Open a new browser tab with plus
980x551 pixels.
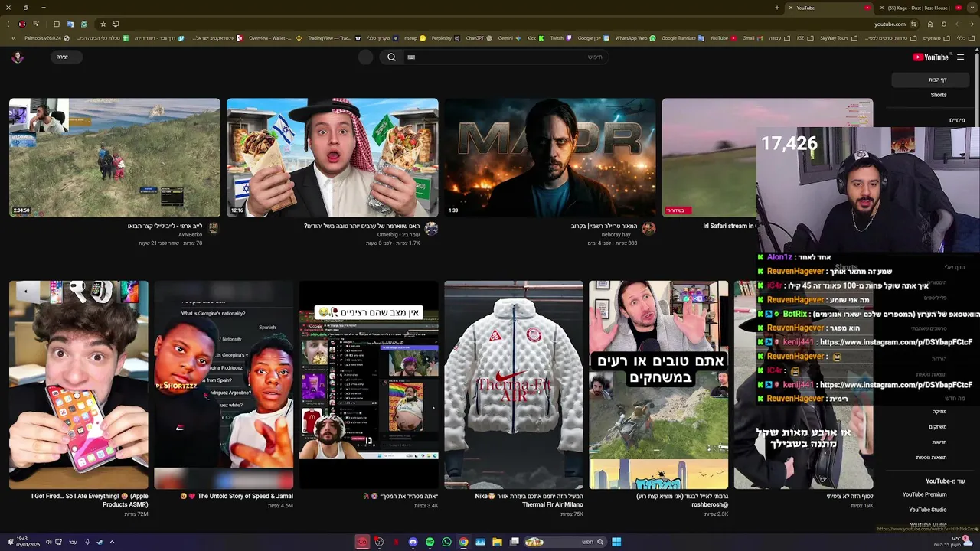[x=776, y=8]
